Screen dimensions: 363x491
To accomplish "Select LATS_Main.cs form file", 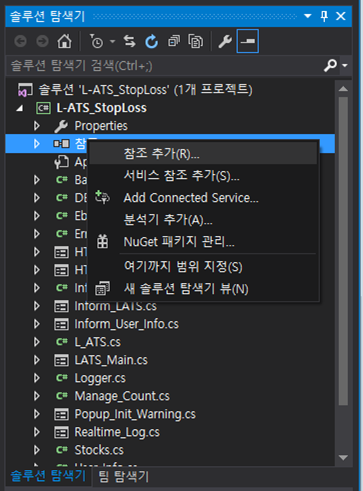I will (x=111, y=360).
